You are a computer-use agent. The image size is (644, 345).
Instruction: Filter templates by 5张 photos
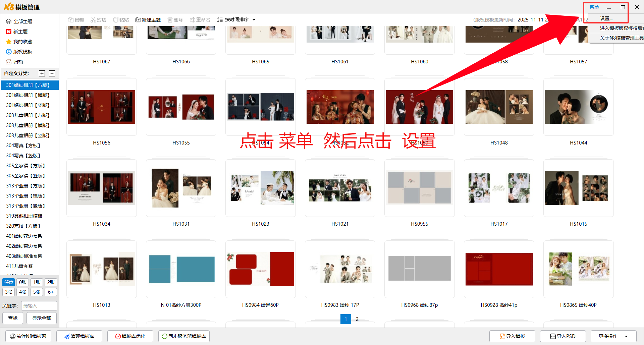pyautogui.click(x=37, y=292)
